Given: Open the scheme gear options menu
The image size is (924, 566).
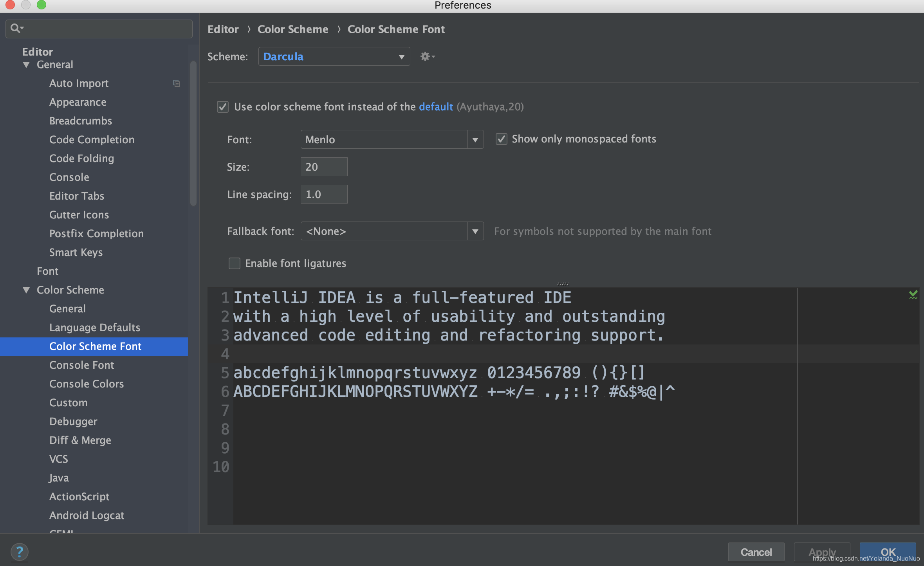Looking at the screenshot, I should (427, 57).
